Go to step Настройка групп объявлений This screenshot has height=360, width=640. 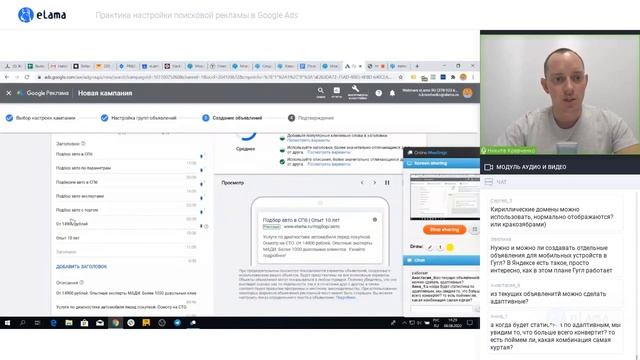click(x=139, y=118)
